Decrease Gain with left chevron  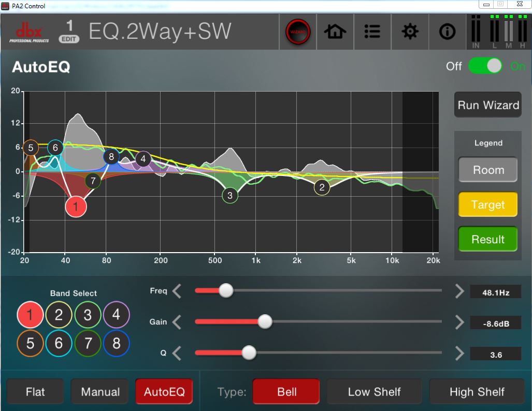point(177,322)
